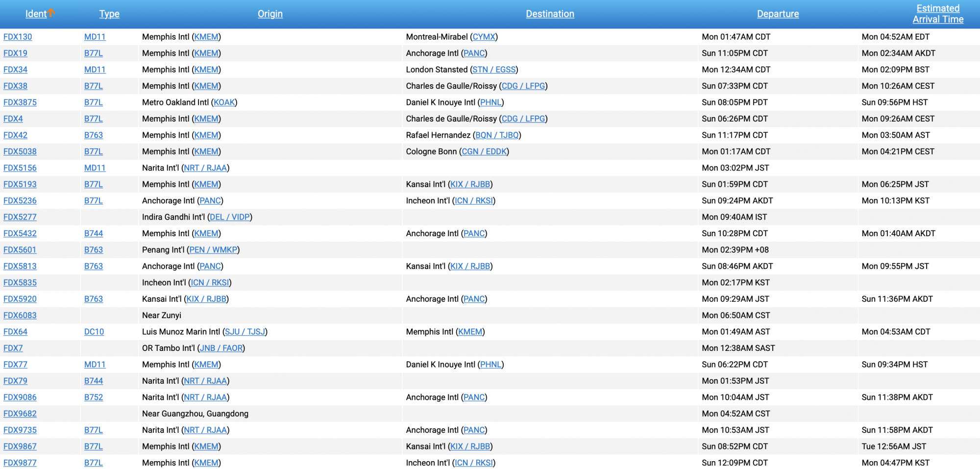The image size is (980, 469).
Task: Open the DC10 aircraft type link
Action: (x=94, y=332)
